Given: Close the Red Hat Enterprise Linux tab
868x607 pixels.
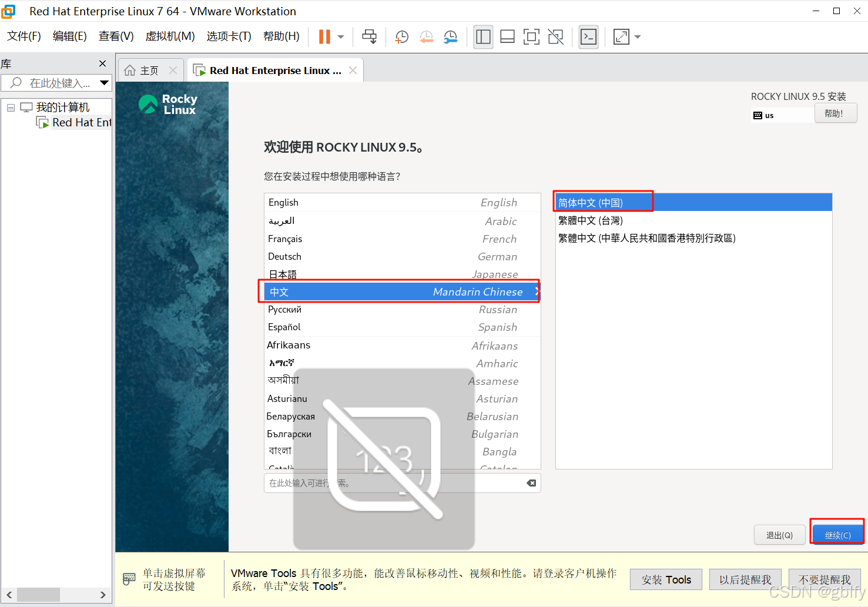Looking at the screenshot, I should pyautogui.click(x=353, y=70).
